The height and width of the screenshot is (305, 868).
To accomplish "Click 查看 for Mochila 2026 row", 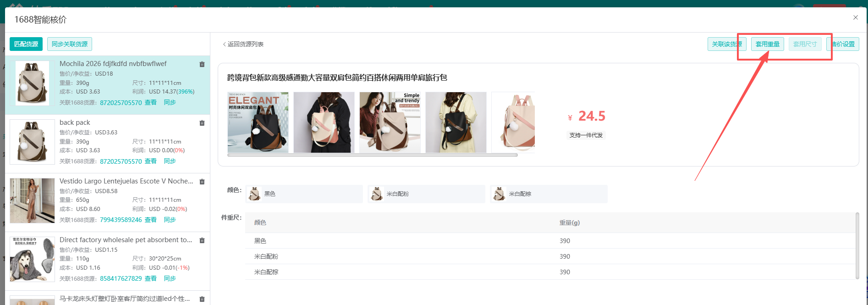I will tap(151, 102).
